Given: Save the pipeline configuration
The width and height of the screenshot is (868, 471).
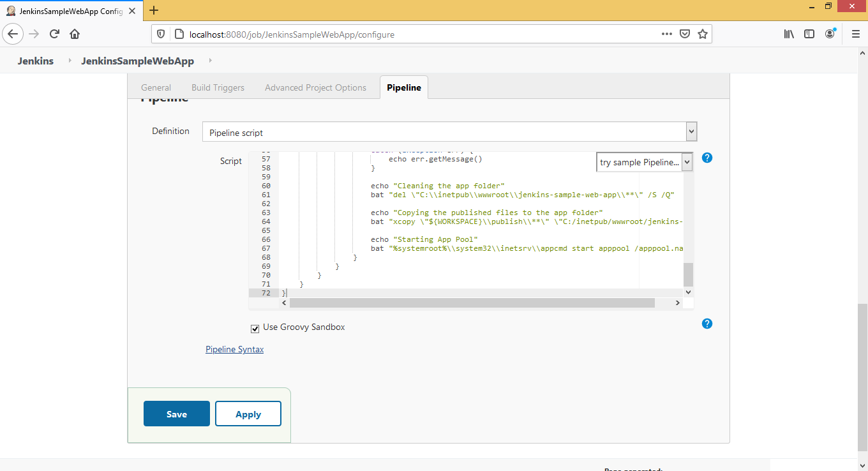Looking at the screenshot, I should [177, 414].
